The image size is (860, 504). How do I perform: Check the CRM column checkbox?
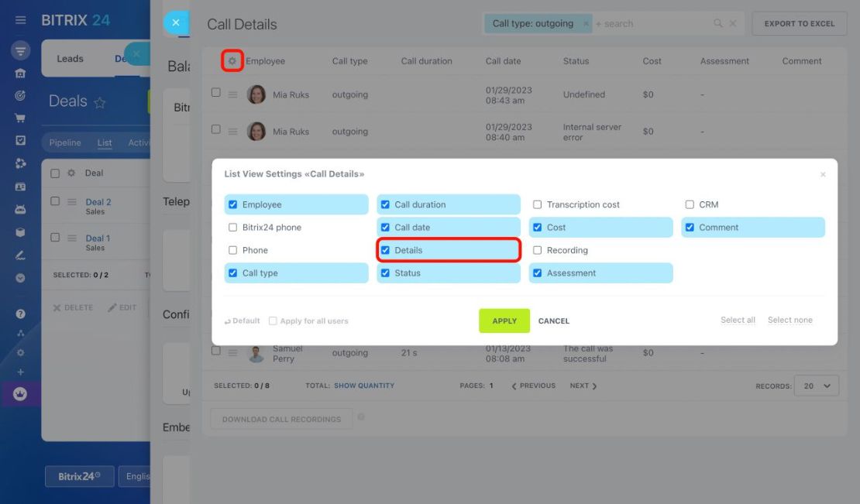click(x=690, y=204)
